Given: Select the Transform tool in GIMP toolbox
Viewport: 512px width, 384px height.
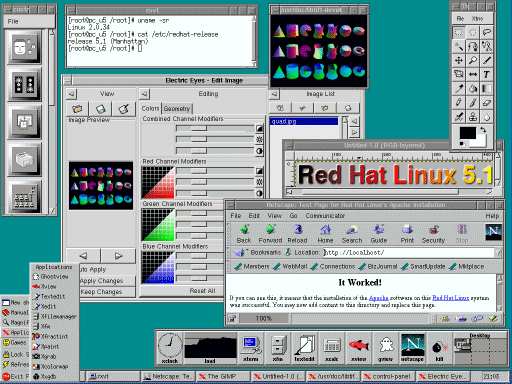Looking at the screenshot, I should pos(459,74).
